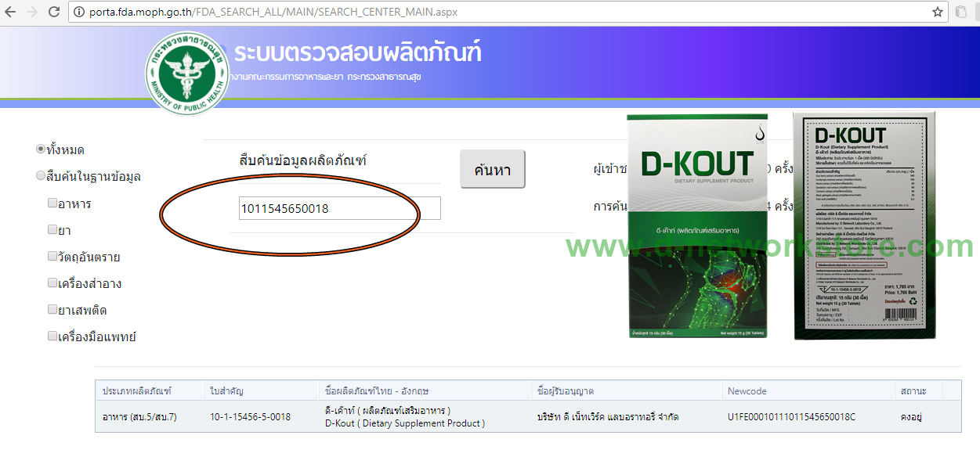Click the ดี-เค้าท์ ( ผลิตภัณฑ์เสริมอาหาร ) product name
Viewport: 980px width, 457px height.
tap(388, 411)
